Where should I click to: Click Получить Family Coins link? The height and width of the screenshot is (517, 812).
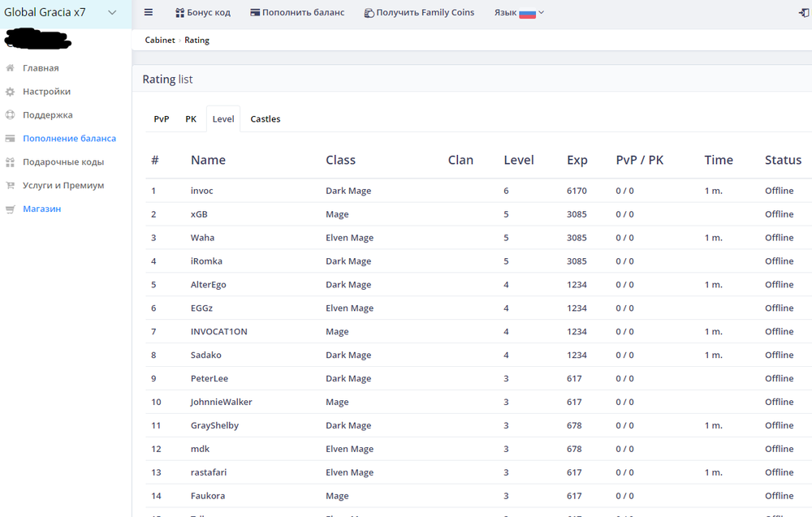tap(419, 13)
